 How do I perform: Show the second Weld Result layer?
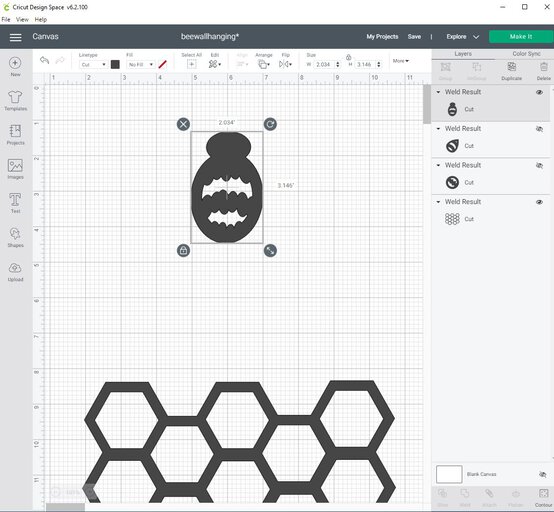click(x=539, y=129)
